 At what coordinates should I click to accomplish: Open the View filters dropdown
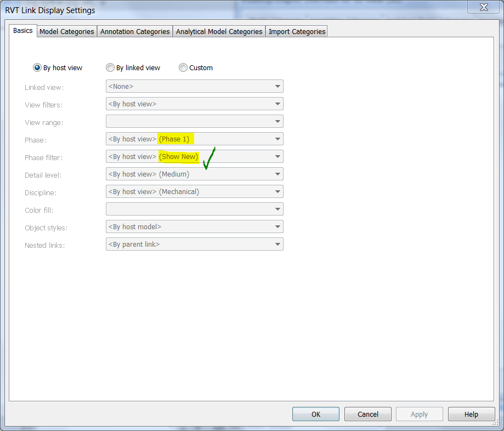pyautogui.click(x=278, y=104)
